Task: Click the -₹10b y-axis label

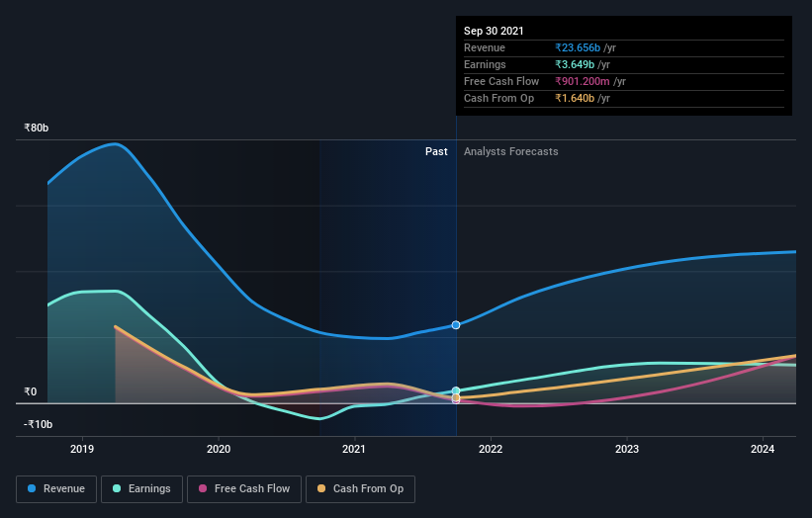Action: 39,424
